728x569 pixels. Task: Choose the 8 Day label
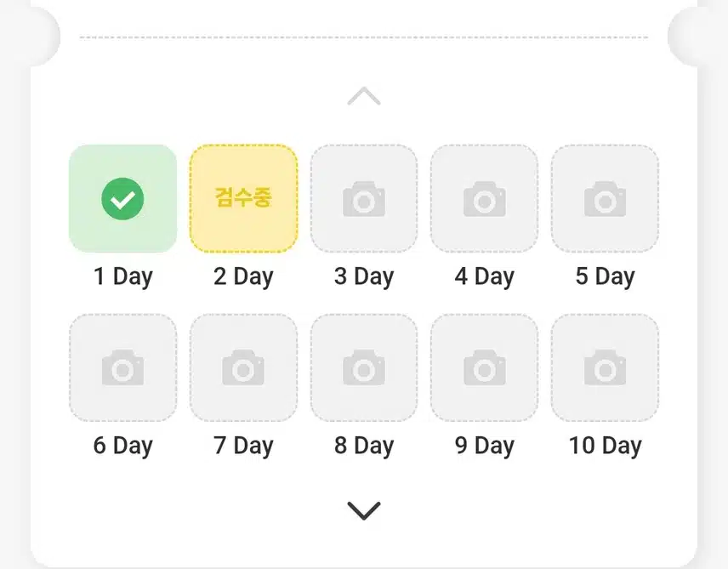tap(364, 446)
